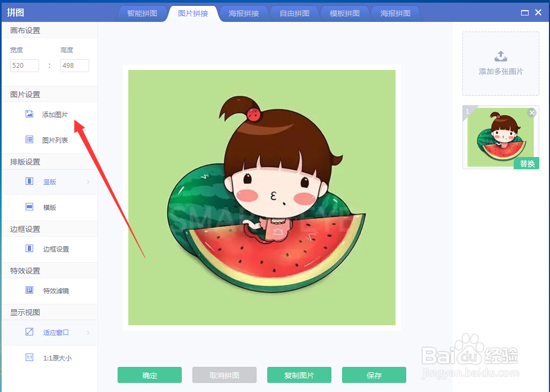
Task: Select the 横版 horizontal layout icon
Action: 29,207
